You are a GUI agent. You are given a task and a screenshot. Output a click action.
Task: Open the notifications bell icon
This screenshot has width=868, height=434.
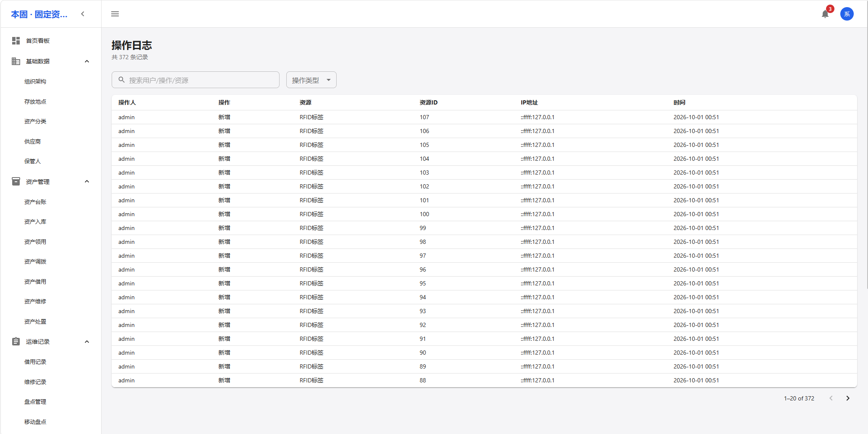pos(825,14)
